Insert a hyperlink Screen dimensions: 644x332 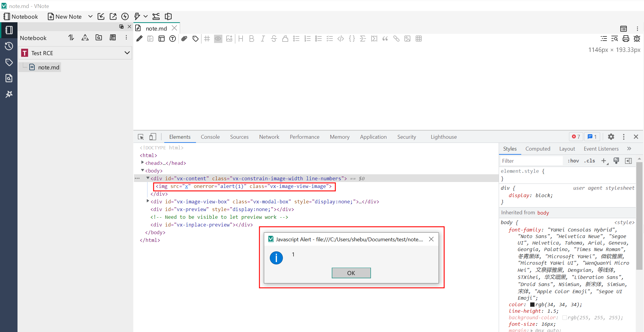[396, 39]
